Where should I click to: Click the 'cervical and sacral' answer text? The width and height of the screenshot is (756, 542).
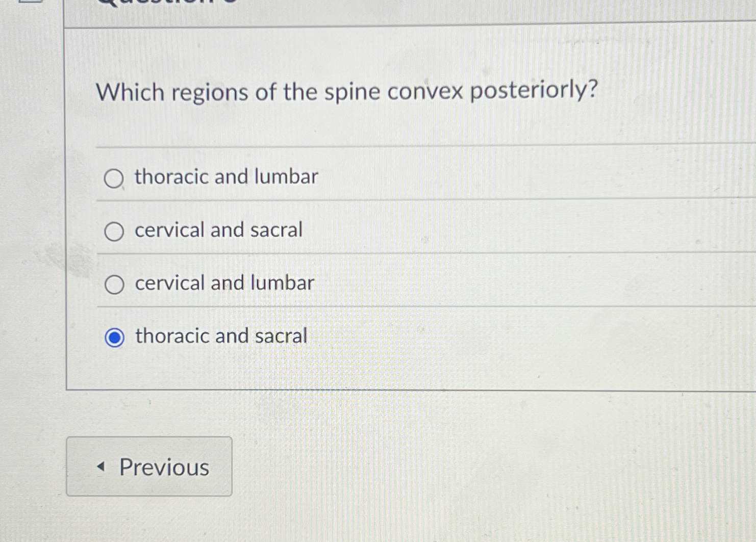tap(217, 230)
